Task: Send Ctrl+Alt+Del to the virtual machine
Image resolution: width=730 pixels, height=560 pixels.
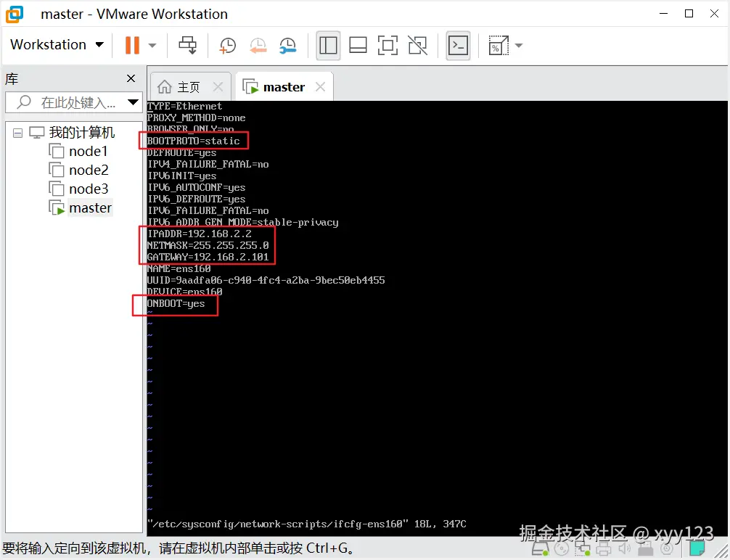Action: tap(188, 45)
